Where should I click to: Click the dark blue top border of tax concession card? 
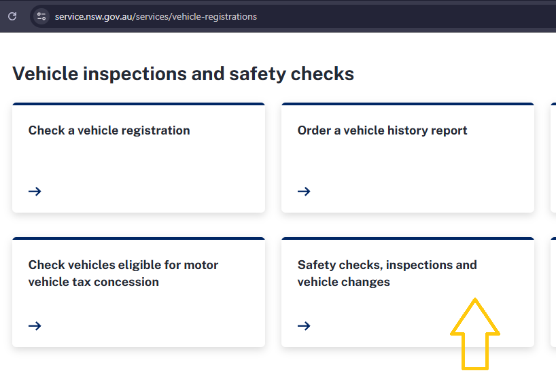coord(139,239)
